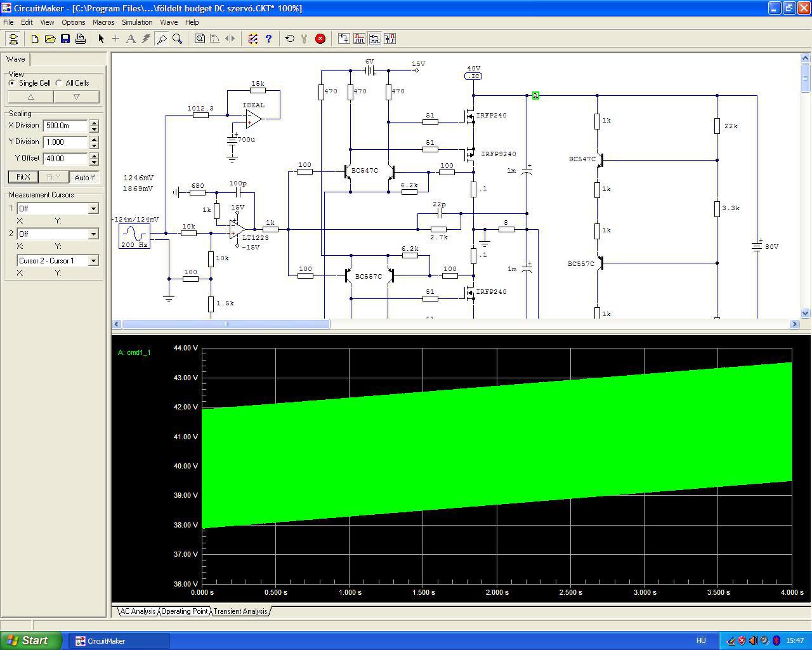812x650 pixels.
Task: Click the Rotate 90 toolbar icon
Action: tap(215, 39)
